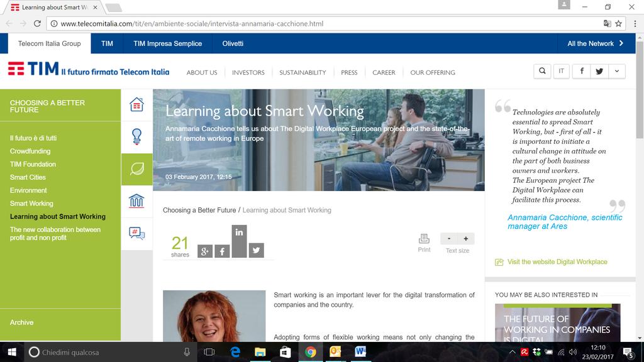Open TIM Impresa Semplice tab
Viewport: 644px width, 362px height.
point(167,43)
